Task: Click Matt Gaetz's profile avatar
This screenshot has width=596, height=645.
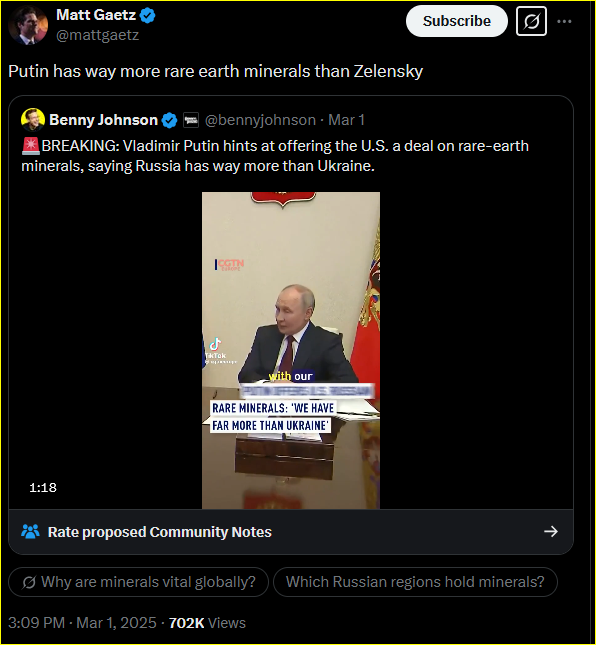Action: click(x=28, y=26)
